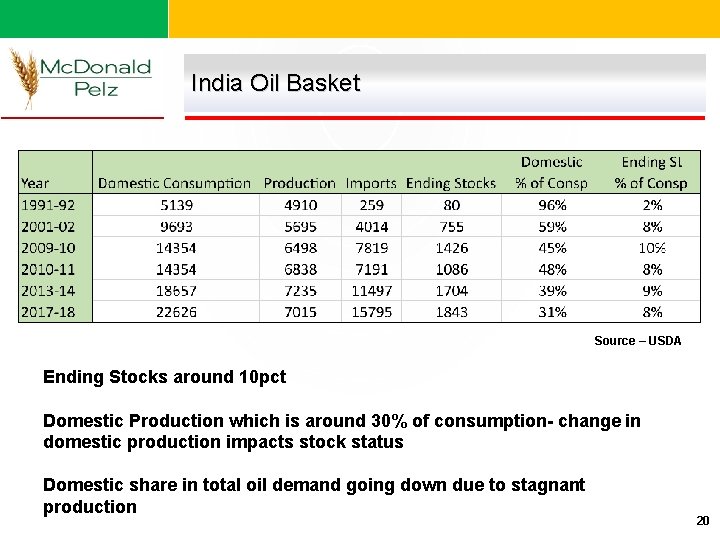Click production value '5695'

[x=300, y=226]
